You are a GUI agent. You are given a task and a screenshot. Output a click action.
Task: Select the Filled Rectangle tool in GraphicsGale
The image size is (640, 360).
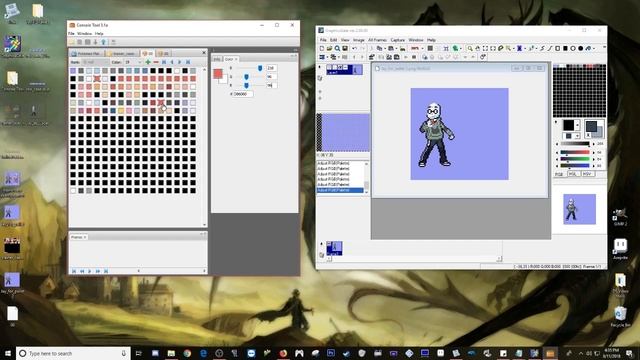565,49
